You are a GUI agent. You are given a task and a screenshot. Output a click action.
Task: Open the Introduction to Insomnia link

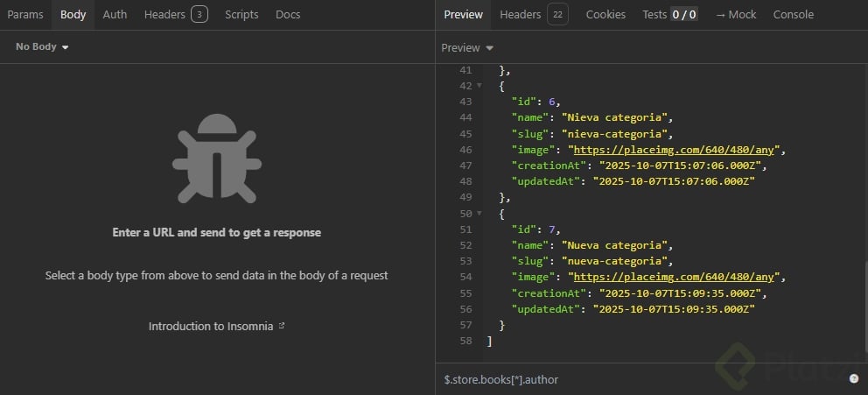click(211, 326)
